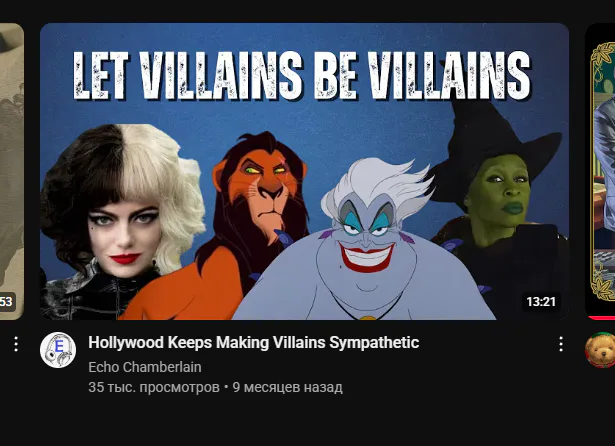Image resolution: width=615 pixels, height=446 pixels.
Task: Open the teddy bear channel avatar
Action: click(x=600, y=350)
